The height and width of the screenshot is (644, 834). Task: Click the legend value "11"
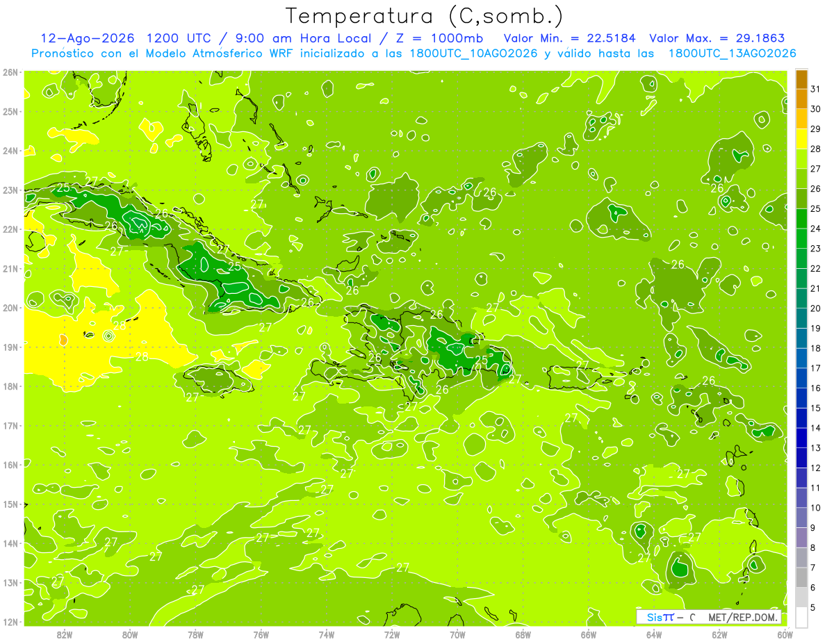point(816,488)
